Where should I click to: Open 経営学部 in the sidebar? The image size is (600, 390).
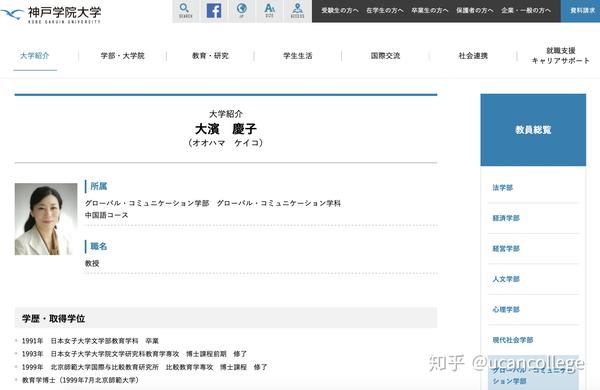[x=506, y=249]
